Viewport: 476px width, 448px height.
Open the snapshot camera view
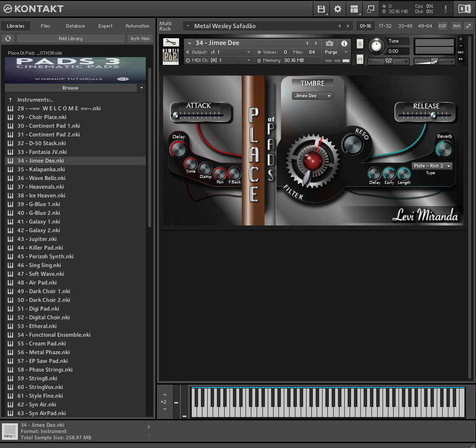pos(329,44)
